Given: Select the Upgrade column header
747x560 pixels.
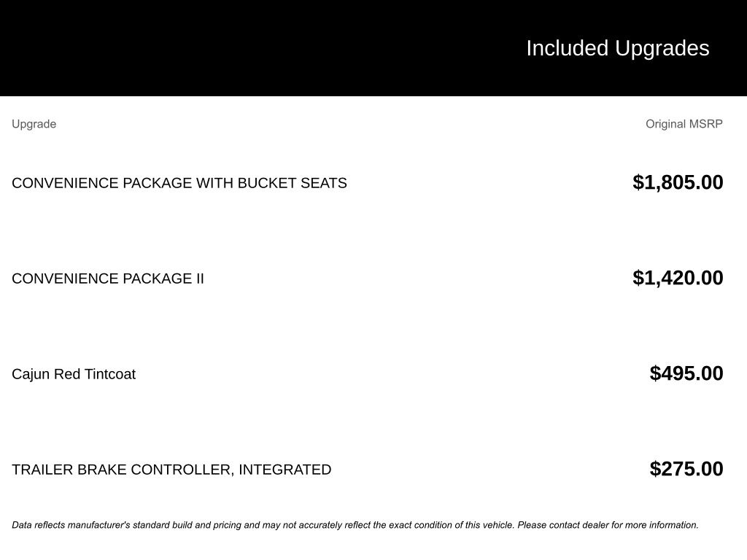Looking at the screenshot, I should (x=34, y=124).
